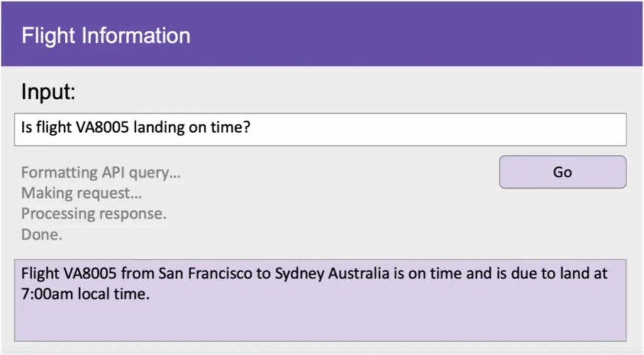Click the 'Formatting API query...' status line
This screenshot has height=355, width=644.
click(x=101, y=172)
